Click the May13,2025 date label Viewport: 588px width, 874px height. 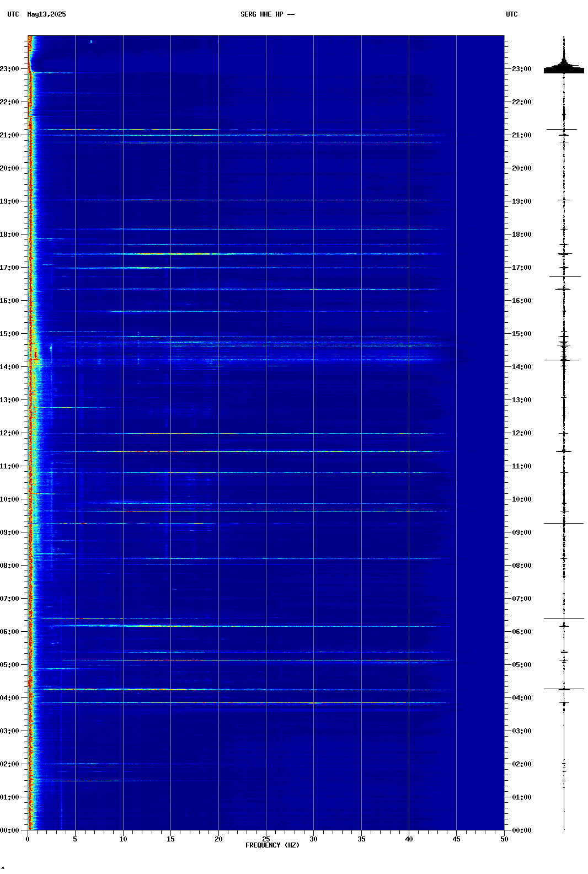(46, 14)
